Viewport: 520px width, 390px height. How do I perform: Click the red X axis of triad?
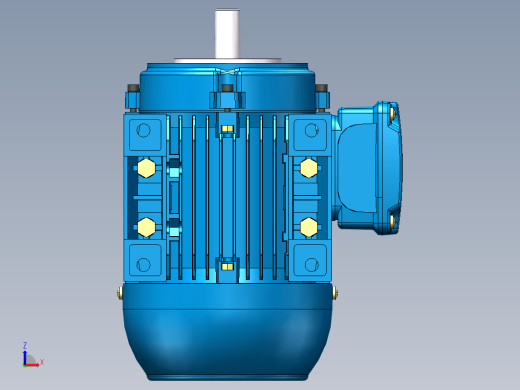pyautogui.click(x=32, y=365)
